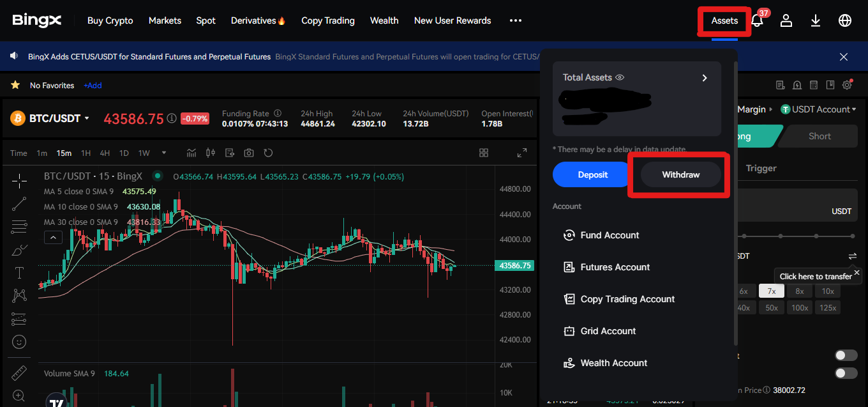Open the Markets menu

165,20
